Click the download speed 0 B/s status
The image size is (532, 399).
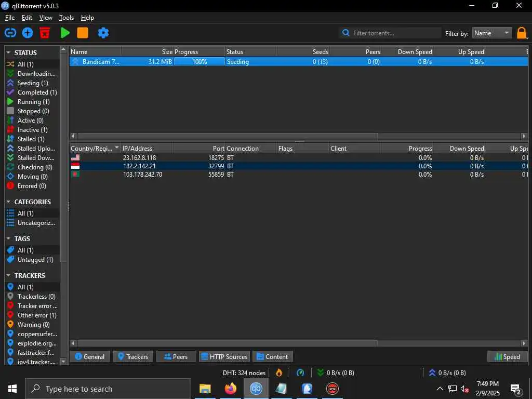point(336,373)
